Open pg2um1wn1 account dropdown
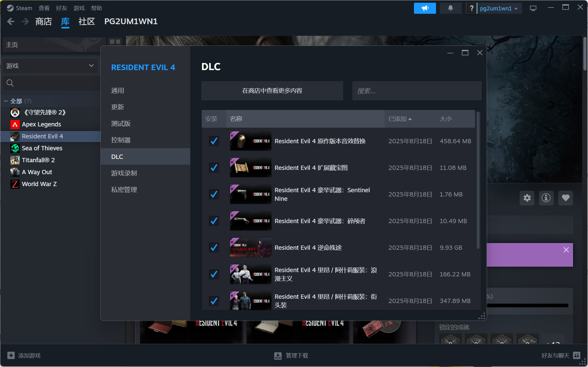The width and height of the screenshot is (588, 367). pos(499,8)
